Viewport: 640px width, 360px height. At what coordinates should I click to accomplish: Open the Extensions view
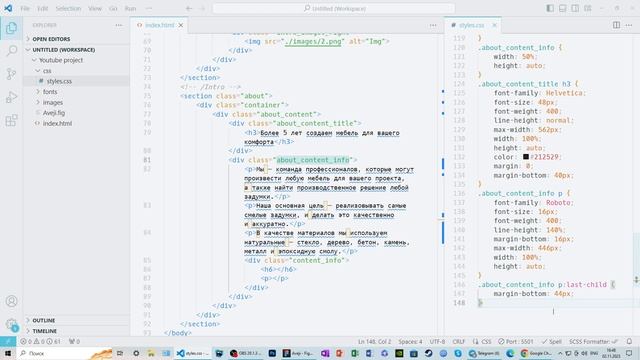pos(11,120)
